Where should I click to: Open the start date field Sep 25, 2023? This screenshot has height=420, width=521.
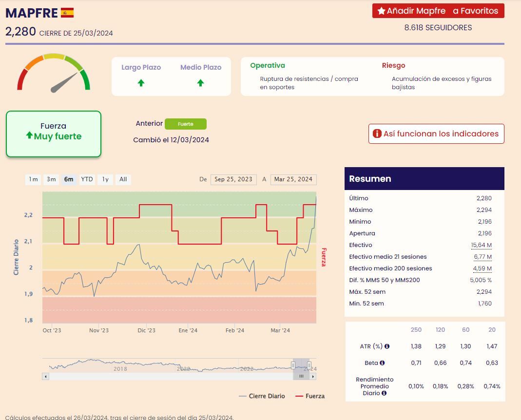[233, 179]
